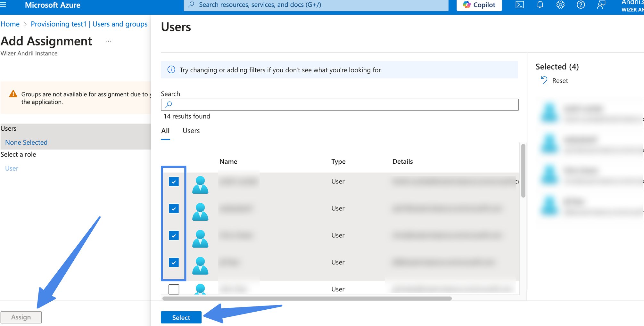Viewport: 644px width, 326px height.
Task: Click the Reset label in Selected panel
Action: 560,81
